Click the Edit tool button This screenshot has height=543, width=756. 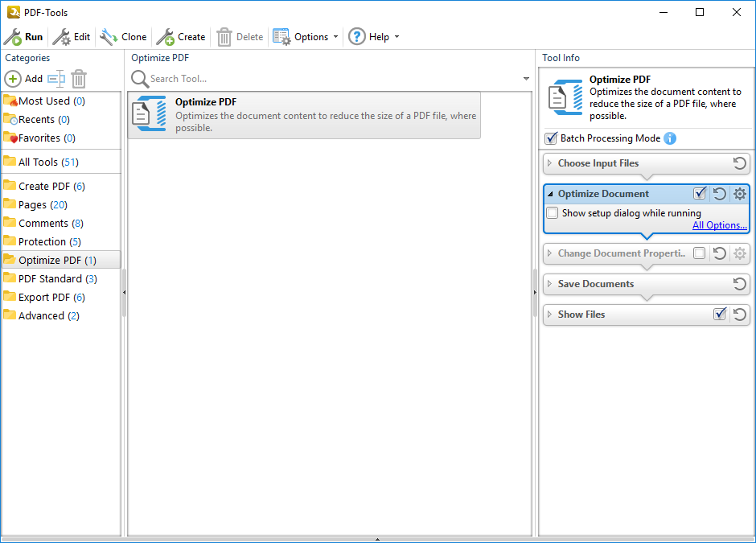[x=72, y=37]
